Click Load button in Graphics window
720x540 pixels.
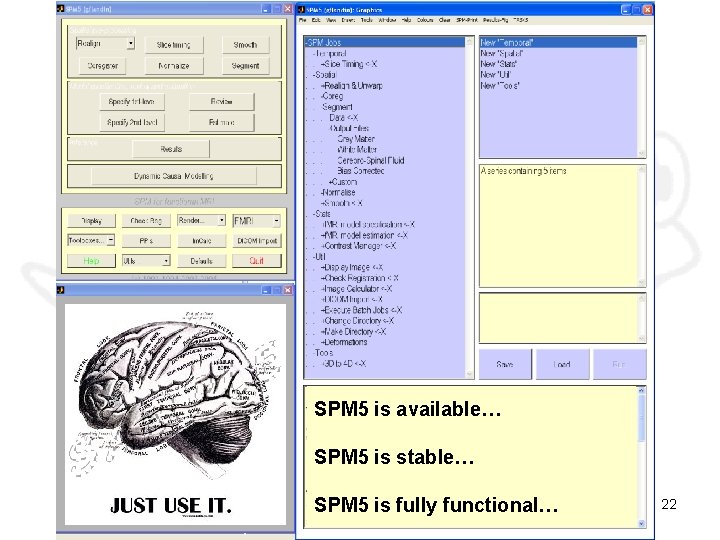pos(562,364)
